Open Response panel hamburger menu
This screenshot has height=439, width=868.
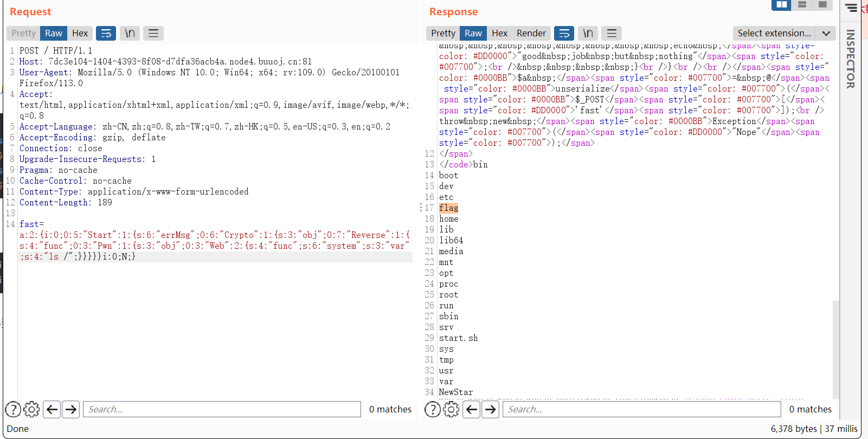tap(612, 33)
